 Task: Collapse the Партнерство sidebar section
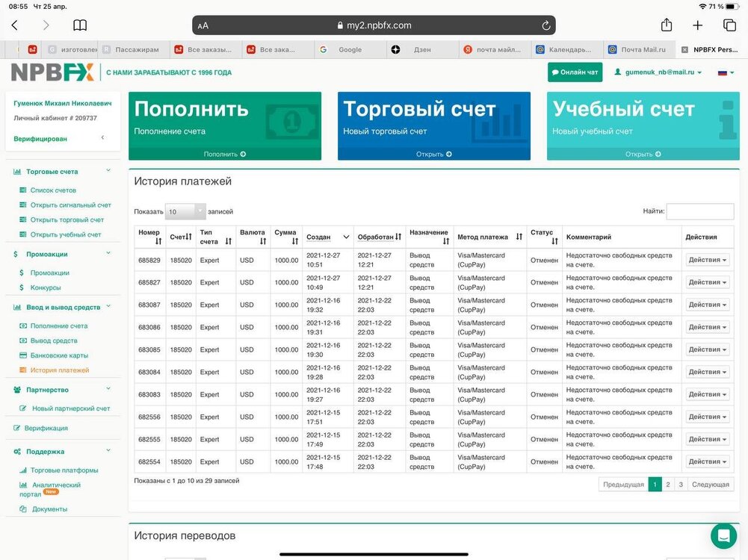click(x=108, y=389)
